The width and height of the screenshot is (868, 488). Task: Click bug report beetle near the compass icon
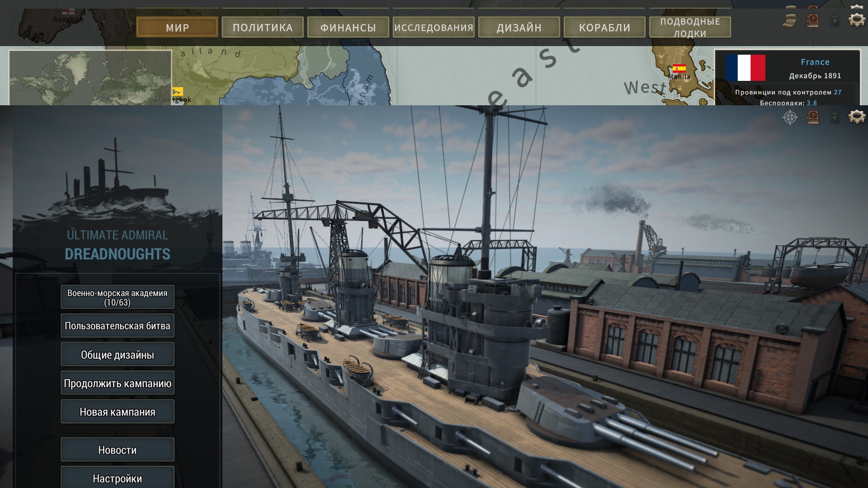pyautogui.click(x=835, y=117)
